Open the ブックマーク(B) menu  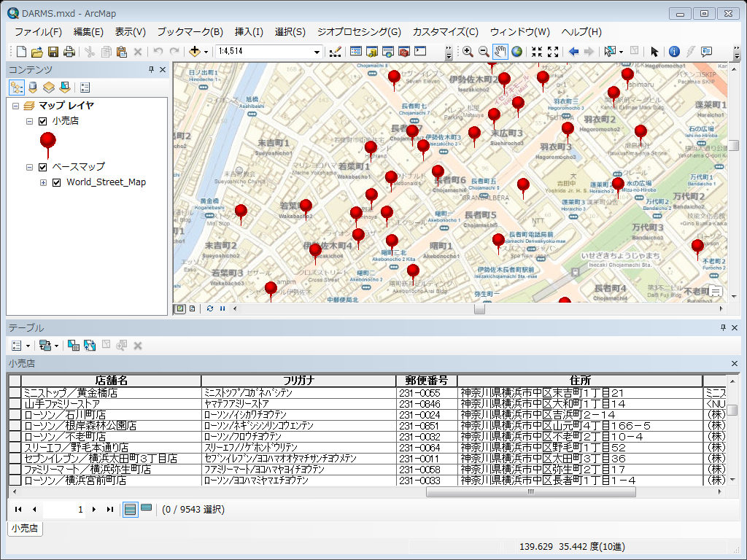pyautogui.click(x=190, y=32)
